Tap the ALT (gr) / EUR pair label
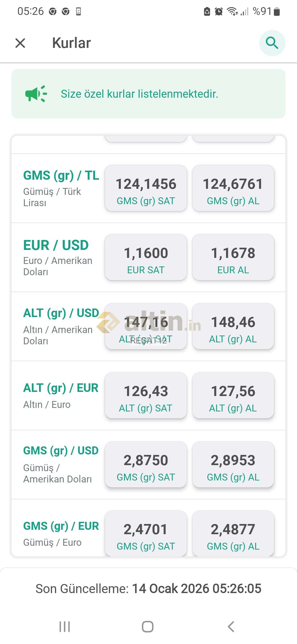The height and width of the screenshot is (644, 297). pyautogui.click(x=61, y=388)
